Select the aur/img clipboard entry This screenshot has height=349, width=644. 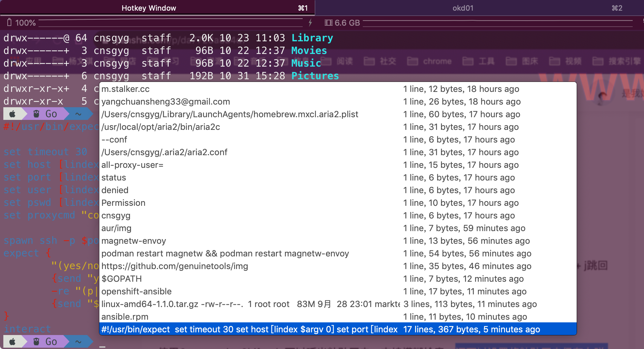coord(338,228)
